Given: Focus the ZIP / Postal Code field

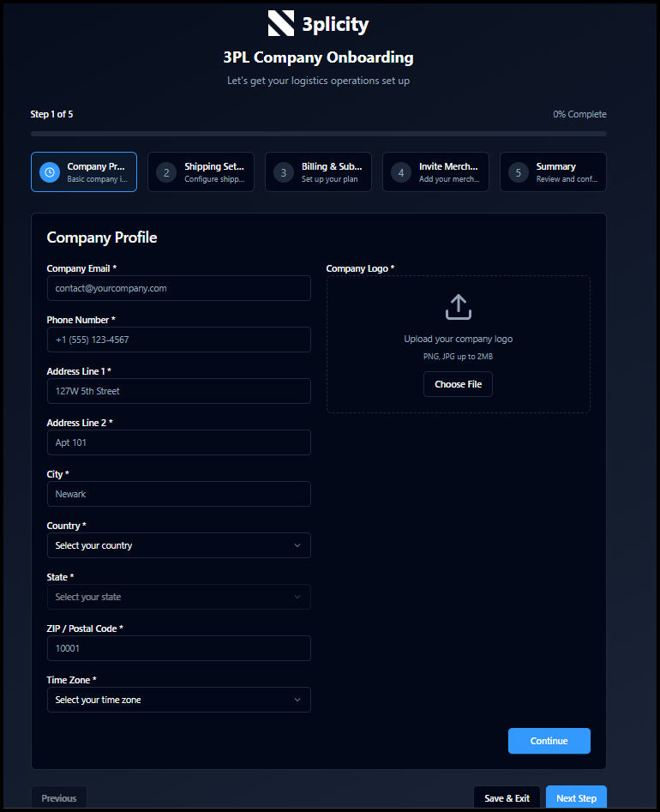Looking at the screenshot, I should point(178,648).
